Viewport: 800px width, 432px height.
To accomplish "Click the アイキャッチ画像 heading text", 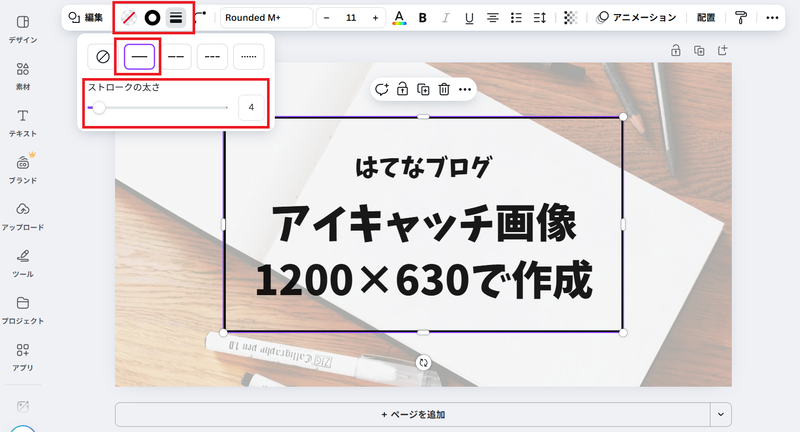I will pyautogui.click(x=423, y=223).
